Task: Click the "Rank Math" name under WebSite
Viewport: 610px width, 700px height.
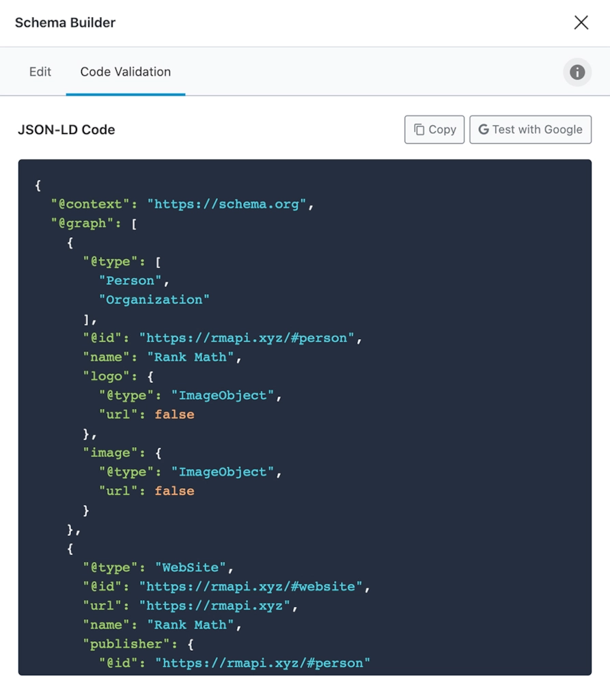Action: point(191,625)
